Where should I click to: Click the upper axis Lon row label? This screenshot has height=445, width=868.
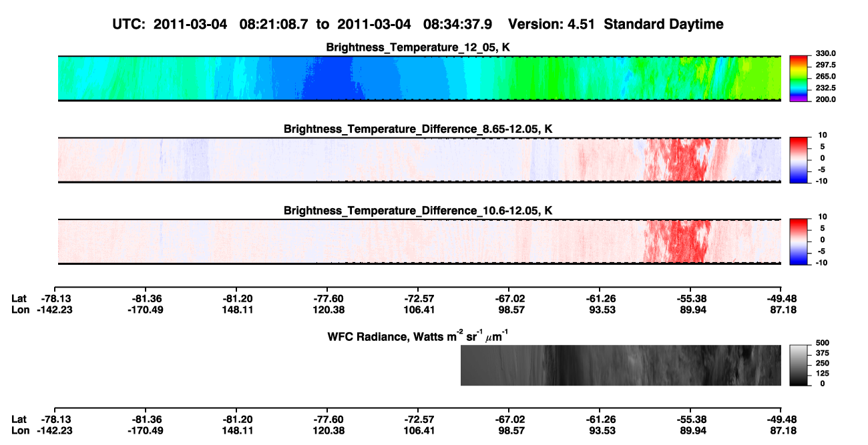(21, 310)
